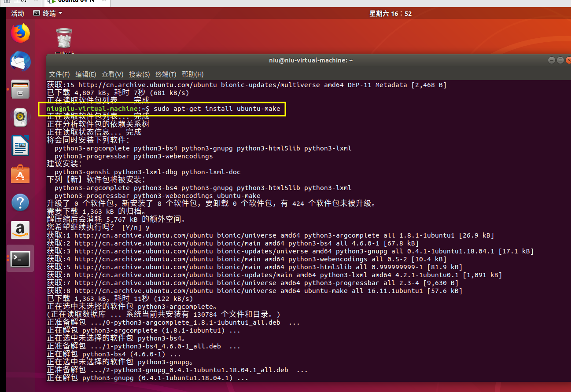
Task: Minimize the terminal window
Action: coord(551,60)
